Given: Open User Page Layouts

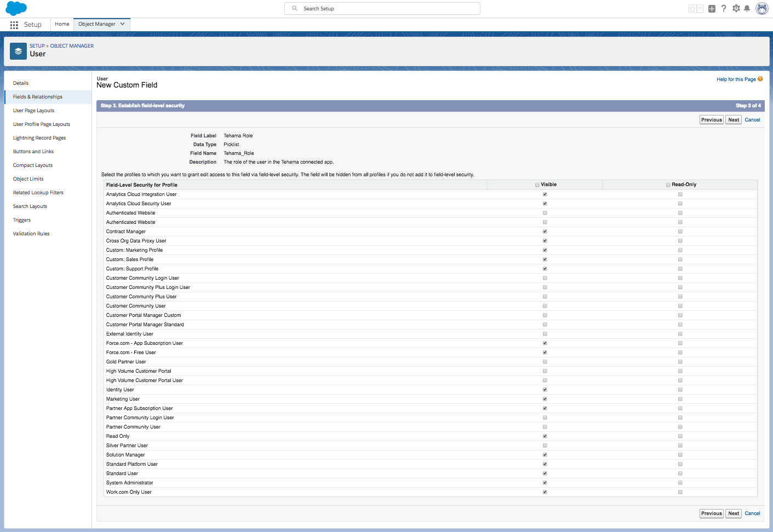Looking at the screenshot, I should coord(33,111).
